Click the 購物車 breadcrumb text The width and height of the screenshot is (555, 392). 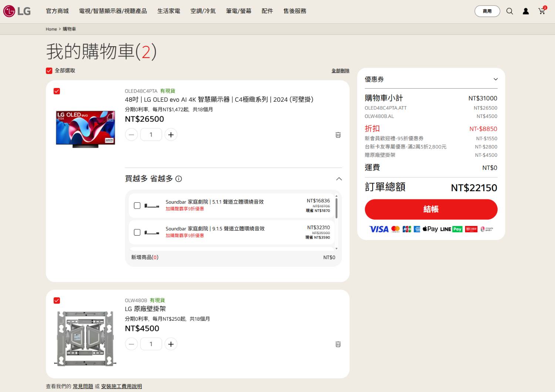[x=69, y=29]
